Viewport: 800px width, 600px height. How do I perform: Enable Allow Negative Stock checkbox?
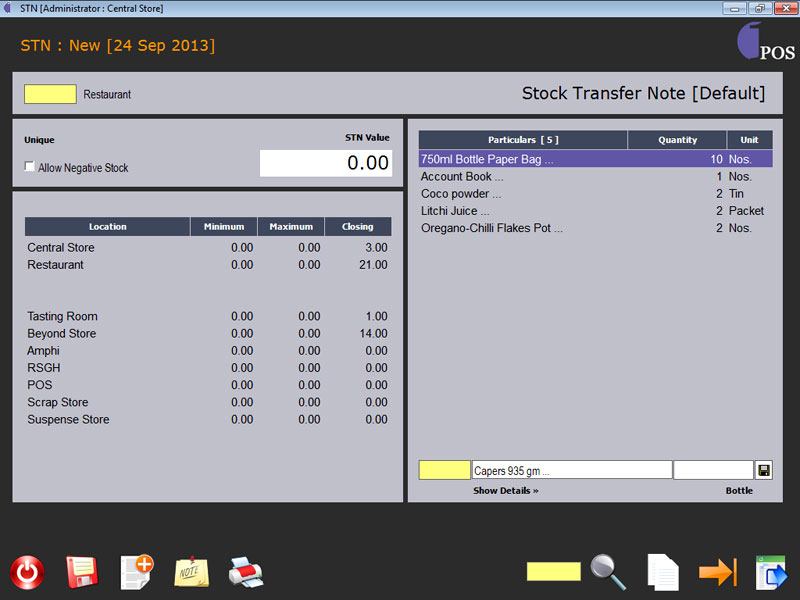(30, 168)
